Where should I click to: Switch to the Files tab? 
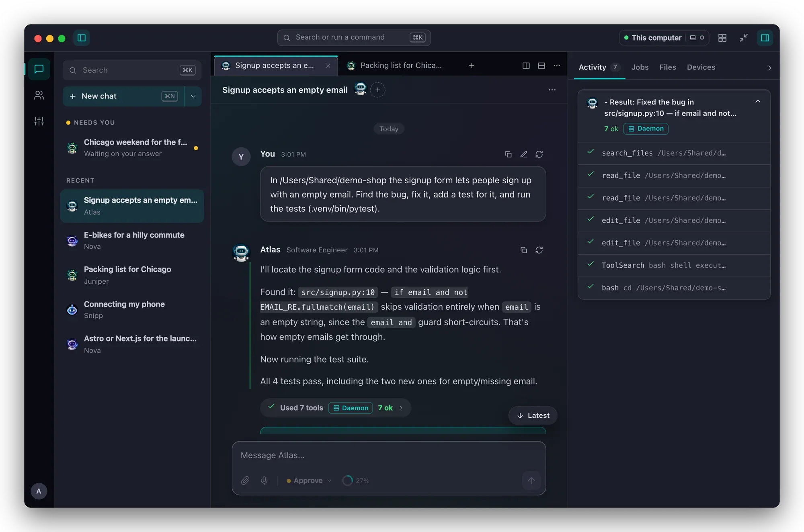click(x=667, y=67)
